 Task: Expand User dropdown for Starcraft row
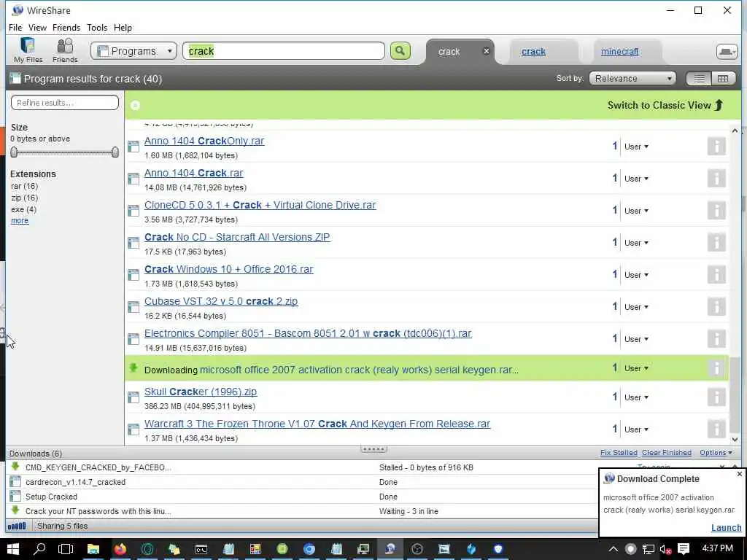pyautogui.click(x=636, y=243)
